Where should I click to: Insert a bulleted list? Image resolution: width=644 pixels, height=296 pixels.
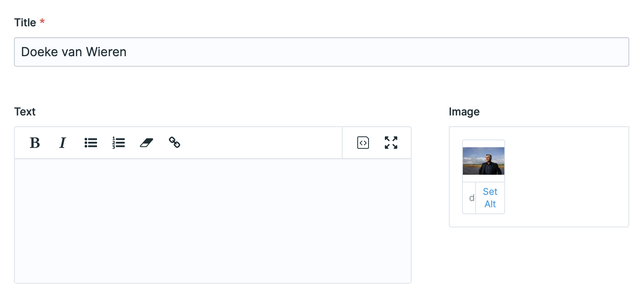click(90, 143)
